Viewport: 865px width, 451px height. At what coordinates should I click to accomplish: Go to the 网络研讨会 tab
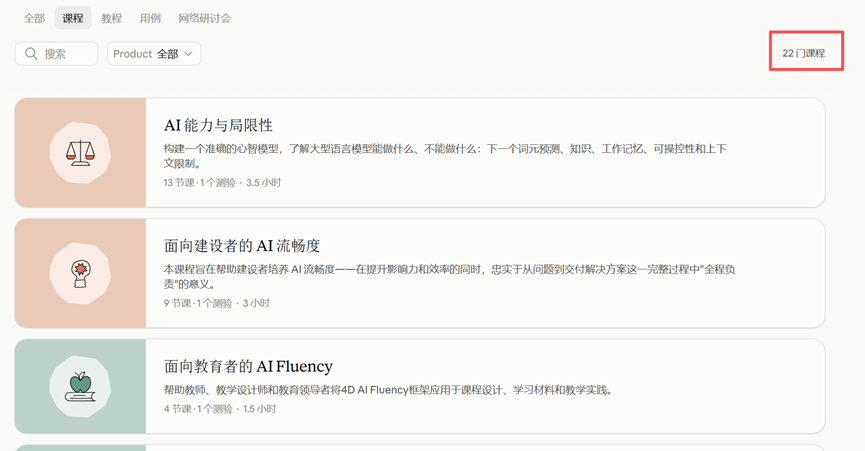(205, 18)
